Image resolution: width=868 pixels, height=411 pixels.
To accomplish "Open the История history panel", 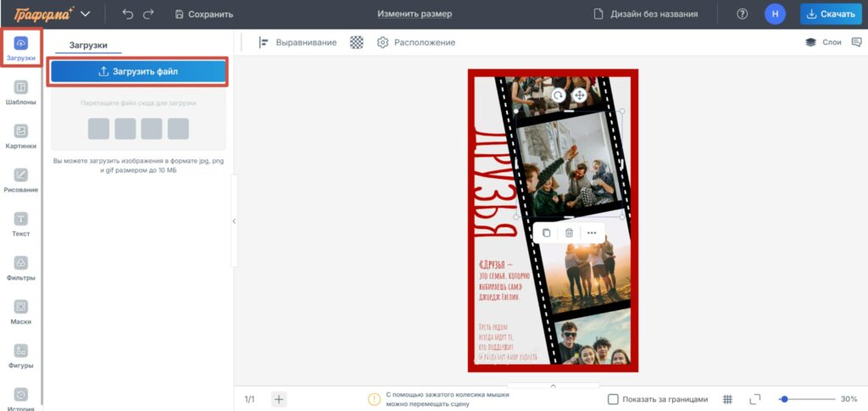I will point(21,399).
